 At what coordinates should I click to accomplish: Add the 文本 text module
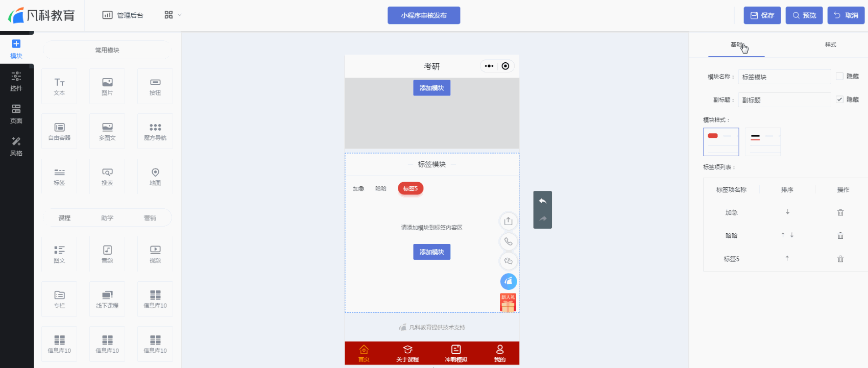click(59, 86)
